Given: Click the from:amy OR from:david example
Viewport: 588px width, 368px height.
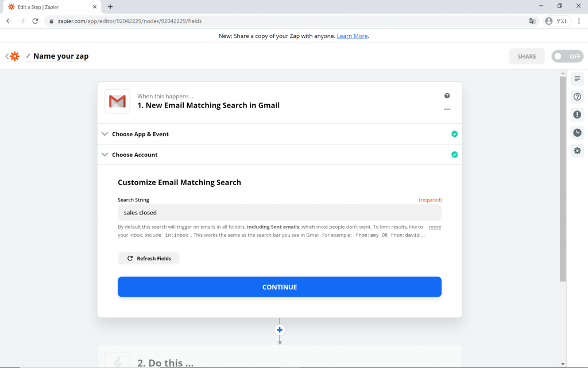Looking at the screenshot, I should (x=388, y=235).
